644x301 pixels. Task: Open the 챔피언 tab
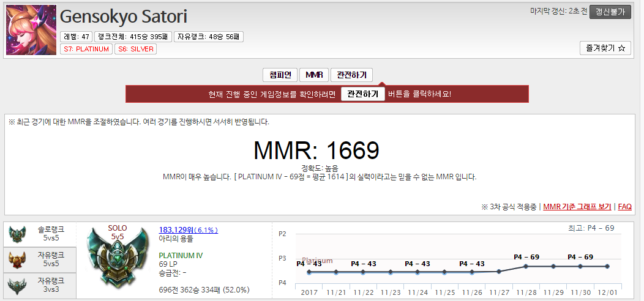tap(279, 75)
